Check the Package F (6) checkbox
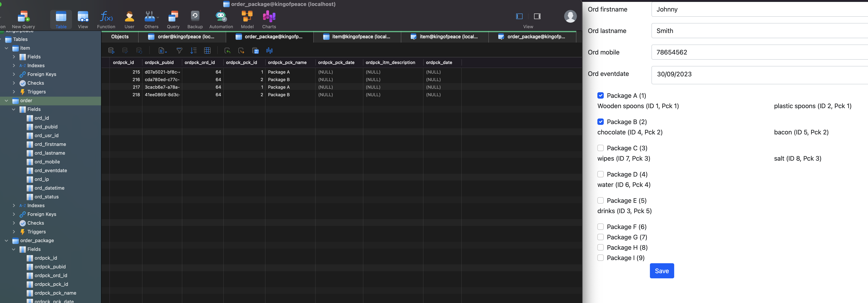Viewport: 868px width, 303px height. [601, 227]
